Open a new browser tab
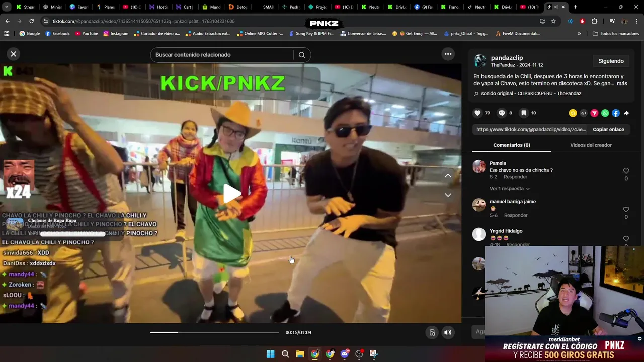 575,7
